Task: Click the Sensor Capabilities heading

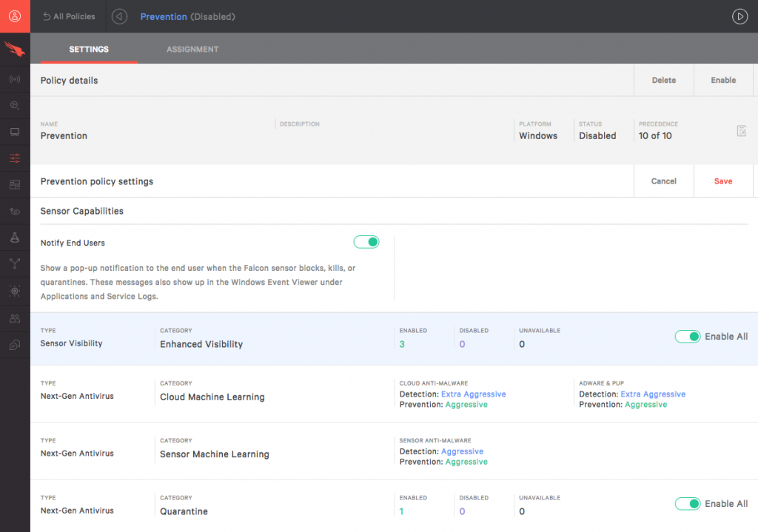Action: tap(81, 211)
